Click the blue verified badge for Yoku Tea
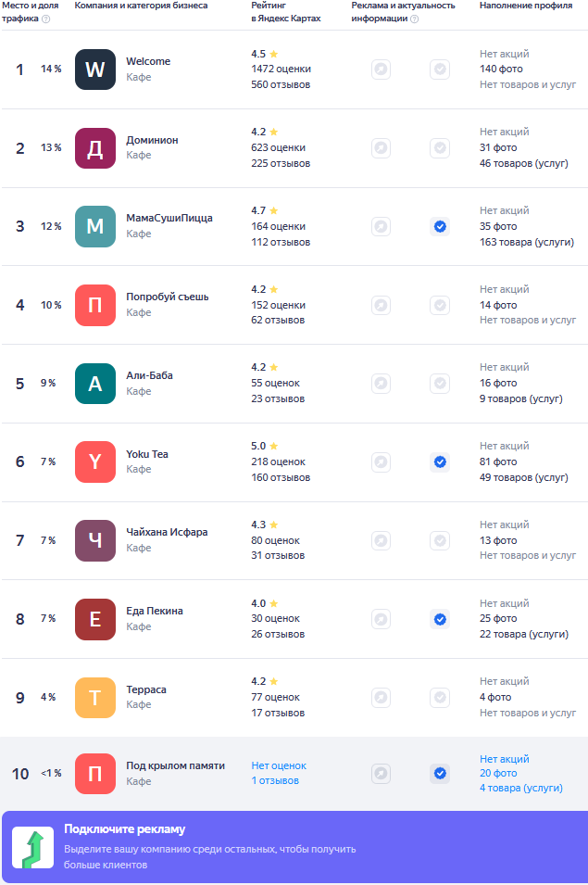Image resolution: width=588 pixels, height=885 pixels. [440, 461]
